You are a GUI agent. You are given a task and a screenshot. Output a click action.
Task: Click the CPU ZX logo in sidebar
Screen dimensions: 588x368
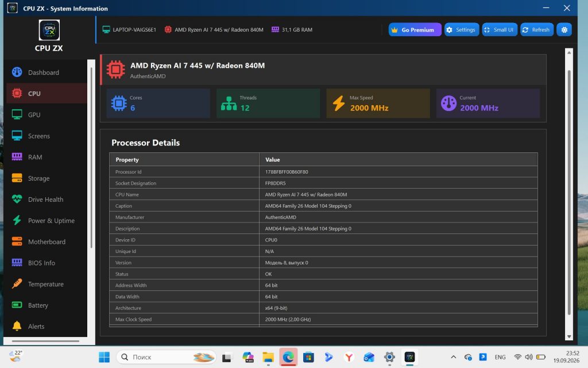coord(49,30)
